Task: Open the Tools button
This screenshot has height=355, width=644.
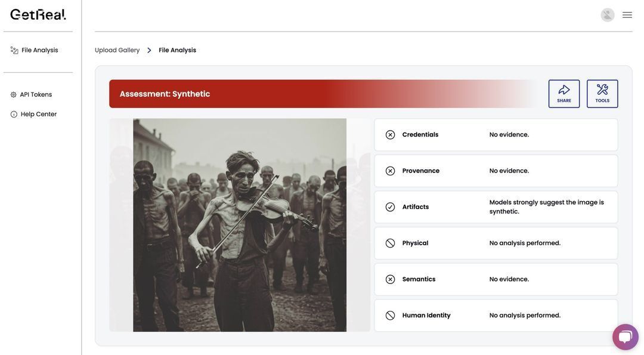Action: coord(602,94)
